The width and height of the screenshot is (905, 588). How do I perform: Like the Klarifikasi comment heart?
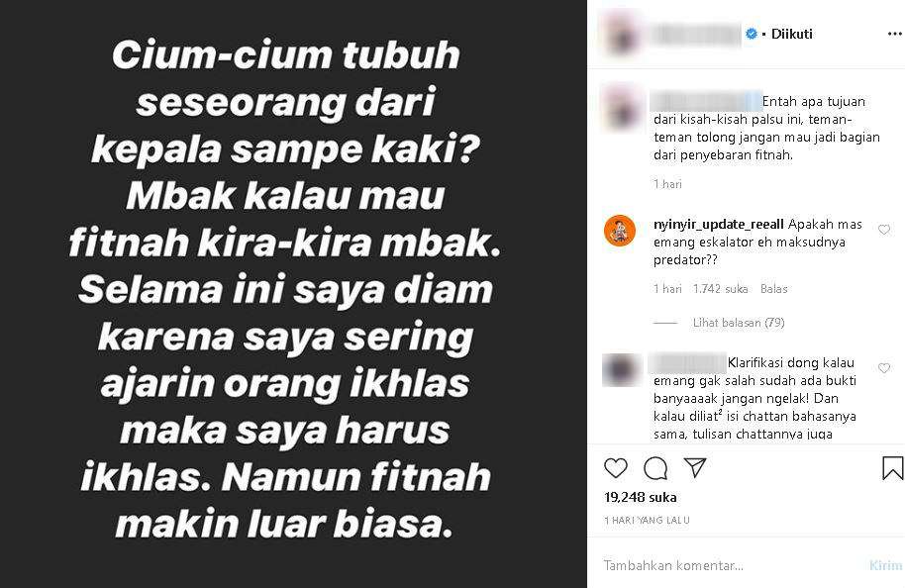[883, 368]
